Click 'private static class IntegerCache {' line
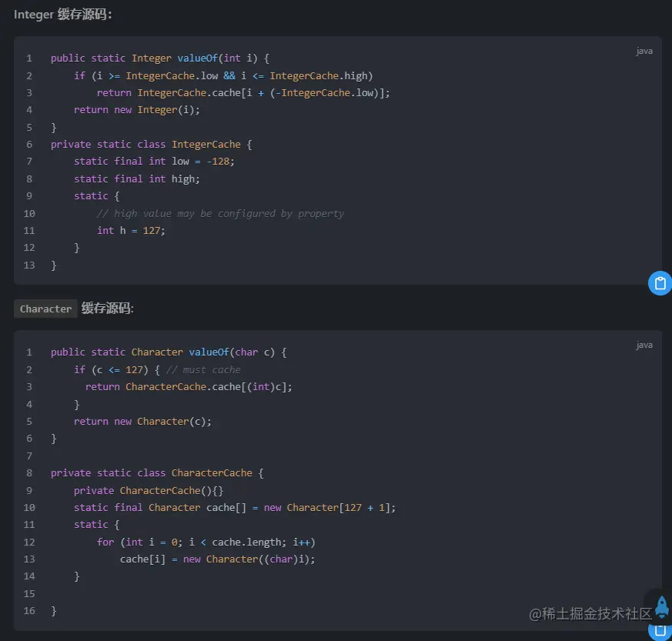The height and width of the screenshot is (641, 672). click(x=152, y=145)
